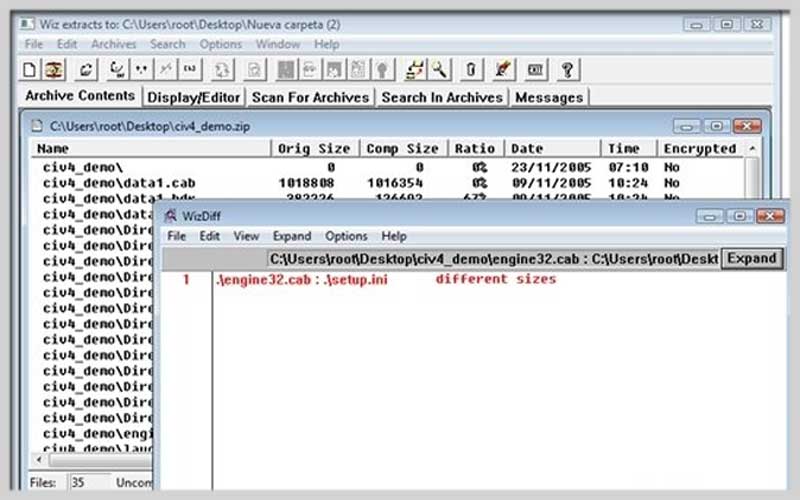800x500 pixels.
Task: Open the WizDiff Edit menu
Action: [x=209, y=236]
